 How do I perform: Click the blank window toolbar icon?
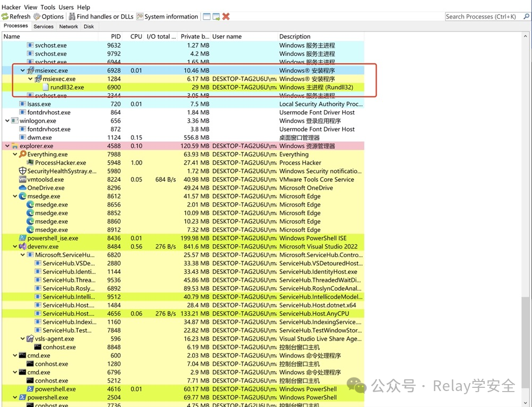(x=206, y=16)
